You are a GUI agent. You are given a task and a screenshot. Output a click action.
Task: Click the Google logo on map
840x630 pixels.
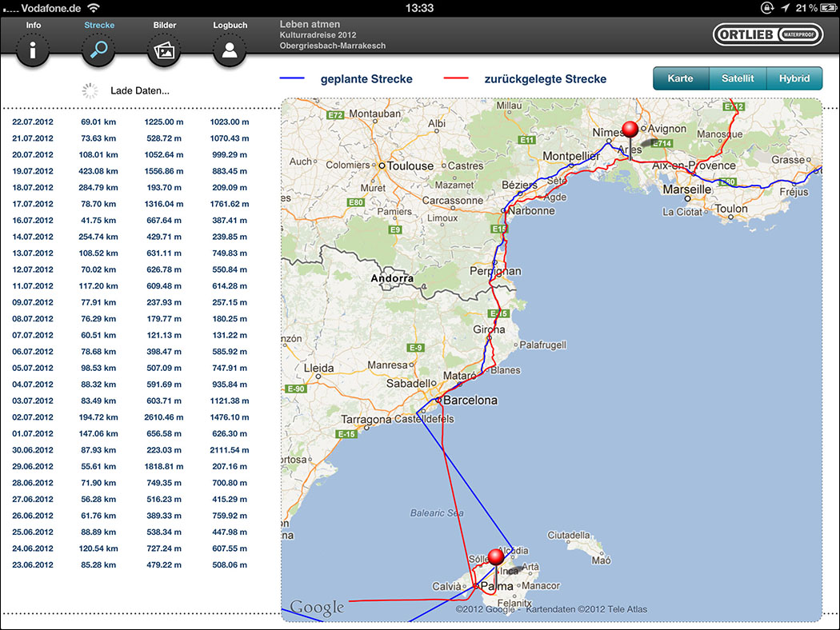pyautogui.click(x=317, y=608)
